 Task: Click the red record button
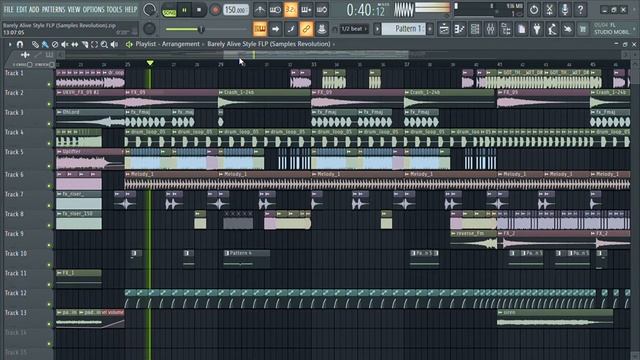coord(215,10)
